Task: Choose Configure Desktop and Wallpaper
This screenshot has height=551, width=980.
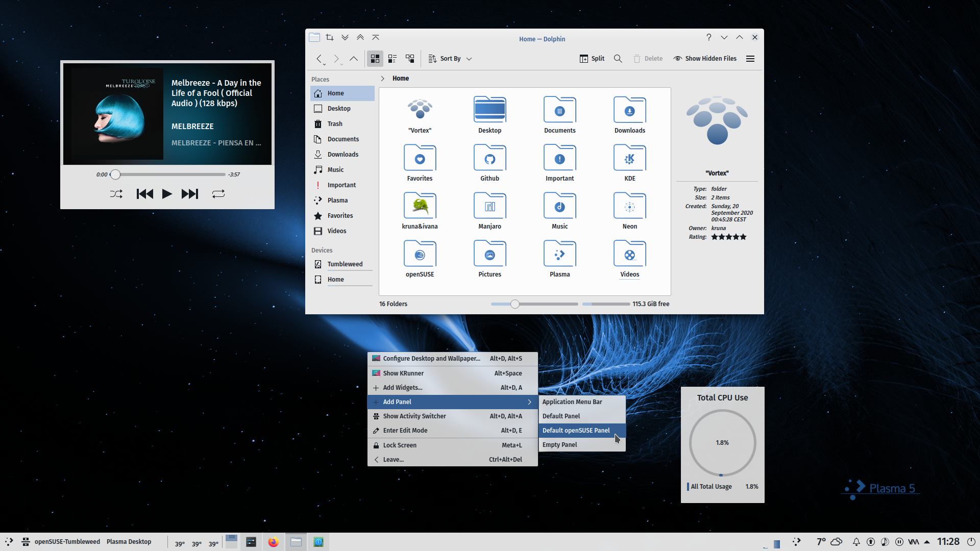Action: click(453, 359)
